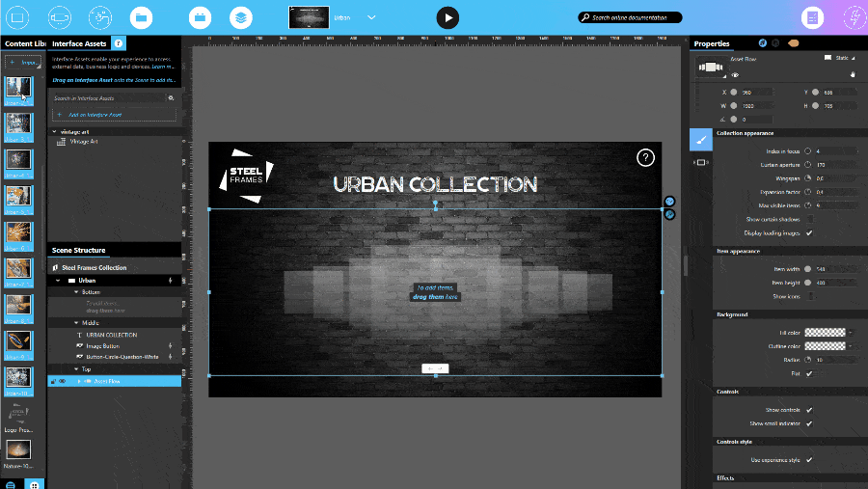Image resolution: width=868 pixels, height=489 pixels.
Task: Click the Interface Assets help question icon
Action: click(x=118, y=43)
